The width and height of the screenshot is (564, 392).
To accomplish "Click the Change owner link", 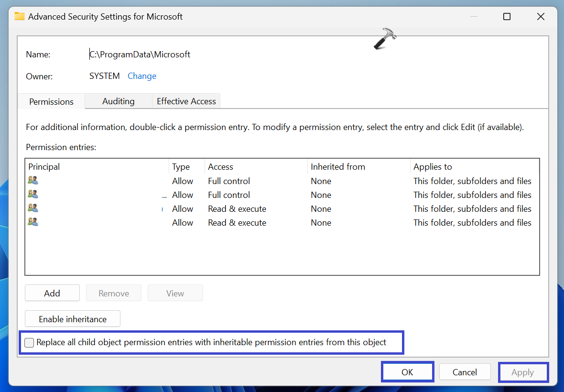I will point(142,76).
